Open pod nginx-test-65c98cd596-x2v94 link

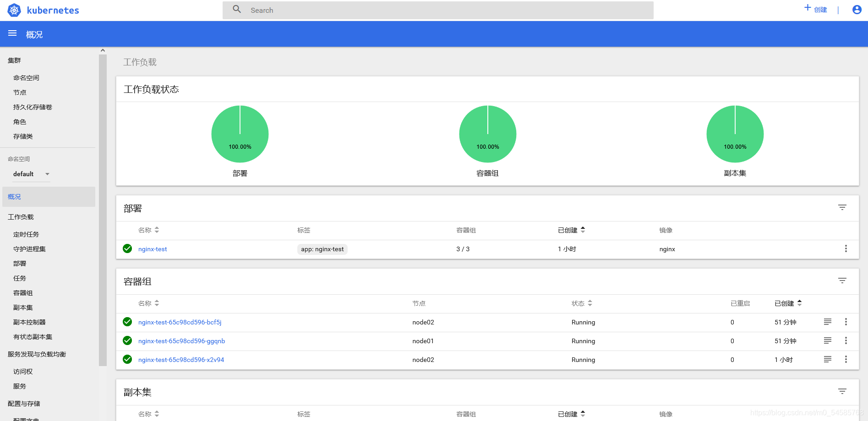pos(181,360)
